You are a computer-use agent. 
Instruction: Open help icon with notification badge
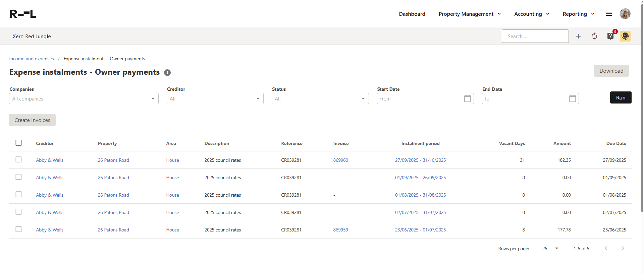[x=610, y=36]
